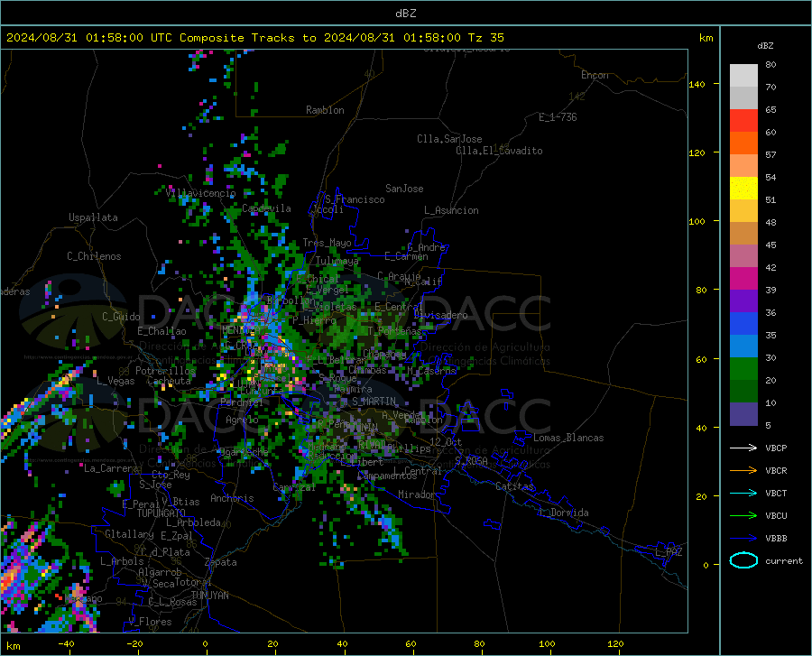Screen dimensions: 812x656
Task: Click the E_1-736 map label
Action: click(558, 117)
